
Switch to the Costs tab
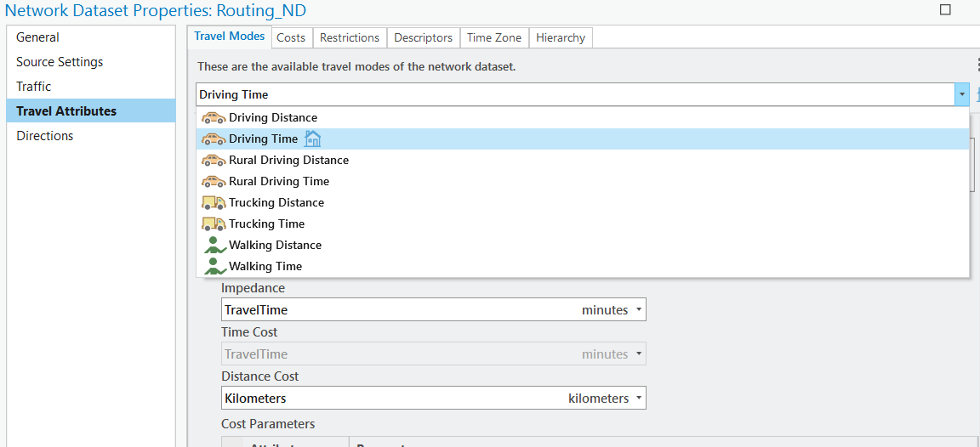pos(291,37)
